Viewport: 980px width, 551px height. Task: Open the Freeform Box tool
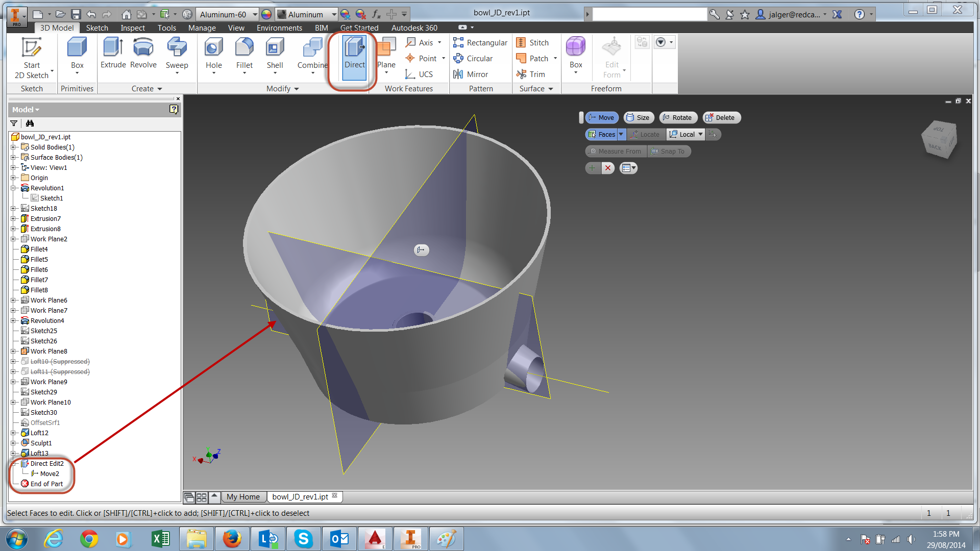coord(576,55)
